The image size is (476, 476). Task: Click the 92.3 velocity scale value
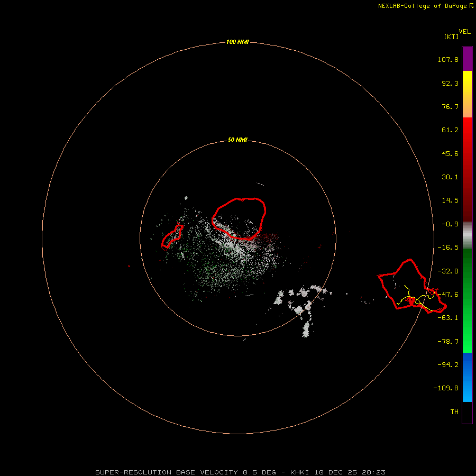(450, 83)
